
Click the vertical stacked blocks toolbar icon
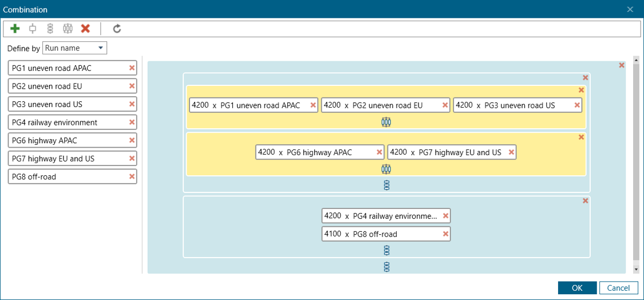click(50, 29)
